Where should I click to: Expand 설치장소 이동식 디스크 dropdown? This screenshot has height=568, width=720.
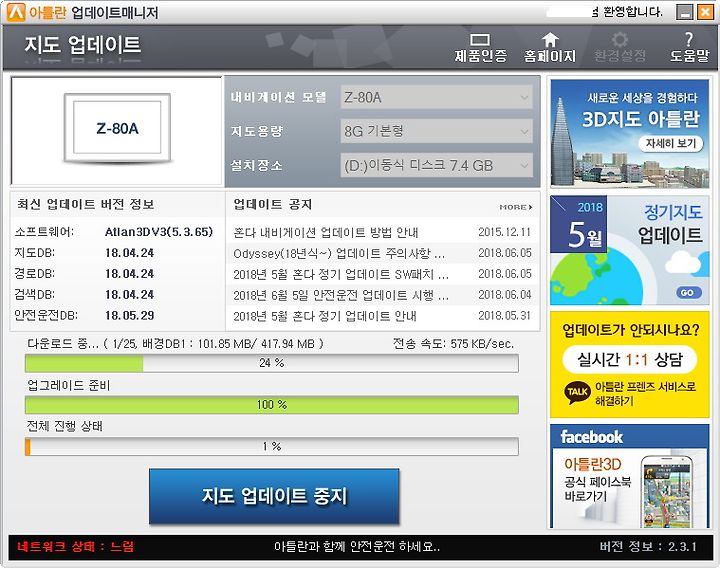click(436, 165)
